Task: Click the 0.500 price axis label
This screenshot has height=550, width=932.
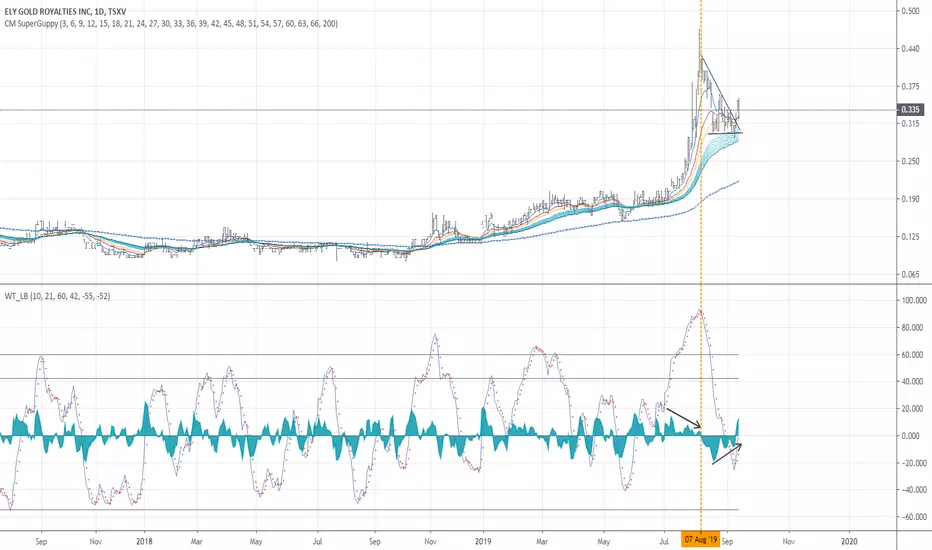Action: coord(910,11)
